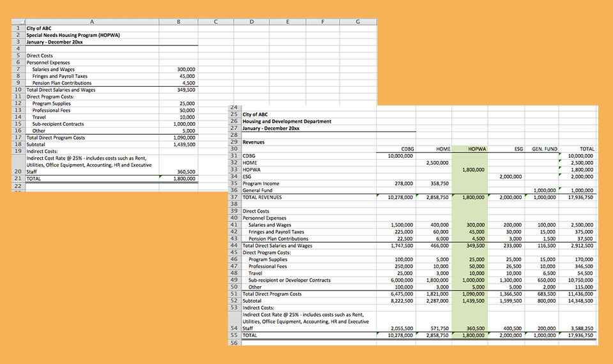This screenshot has width=613, height=364.
Task: Click CDBG indirect costs value 2,055,500
Action: (402, 329)
